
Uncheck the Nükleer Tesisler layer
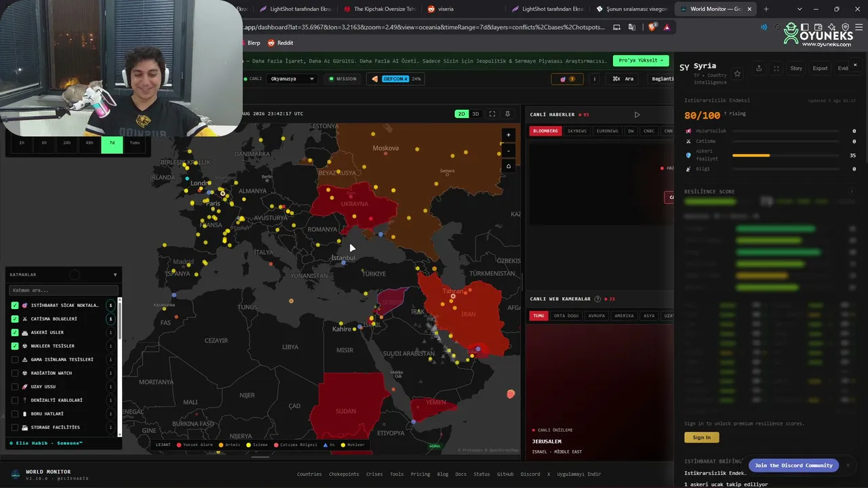click(x=15, y=346)
